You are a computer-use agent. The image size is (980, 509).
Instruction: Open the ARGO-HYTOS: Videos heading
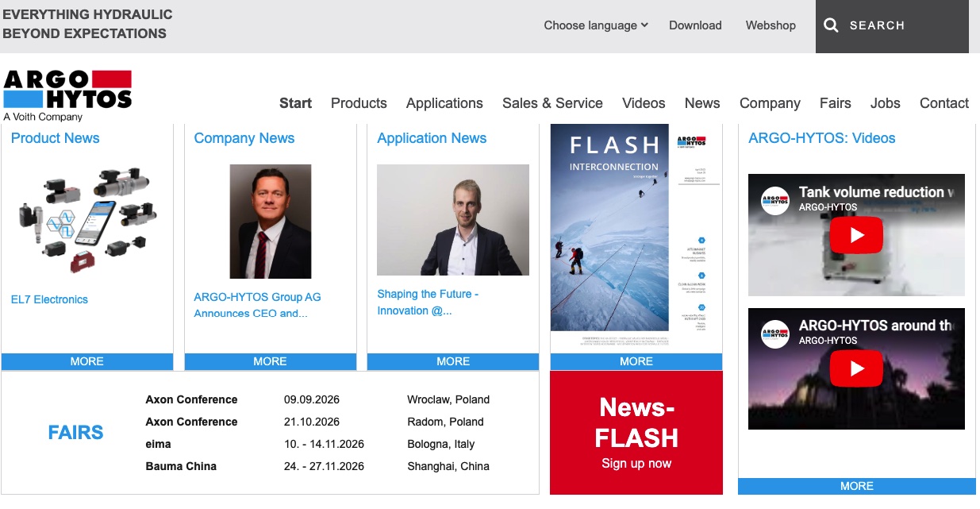[x=821, y=138]
